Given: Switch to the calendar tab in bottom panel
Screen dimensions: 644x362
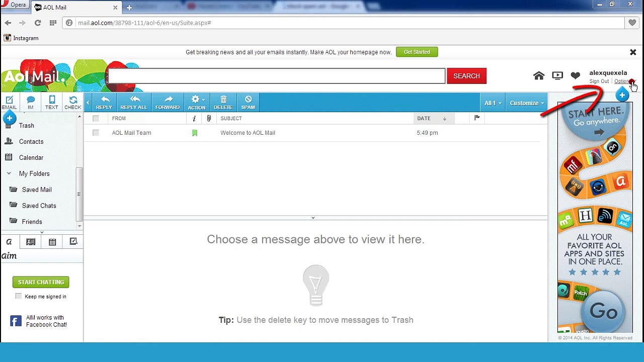Looking at the screenshot, I should click(x=52, y=242).
